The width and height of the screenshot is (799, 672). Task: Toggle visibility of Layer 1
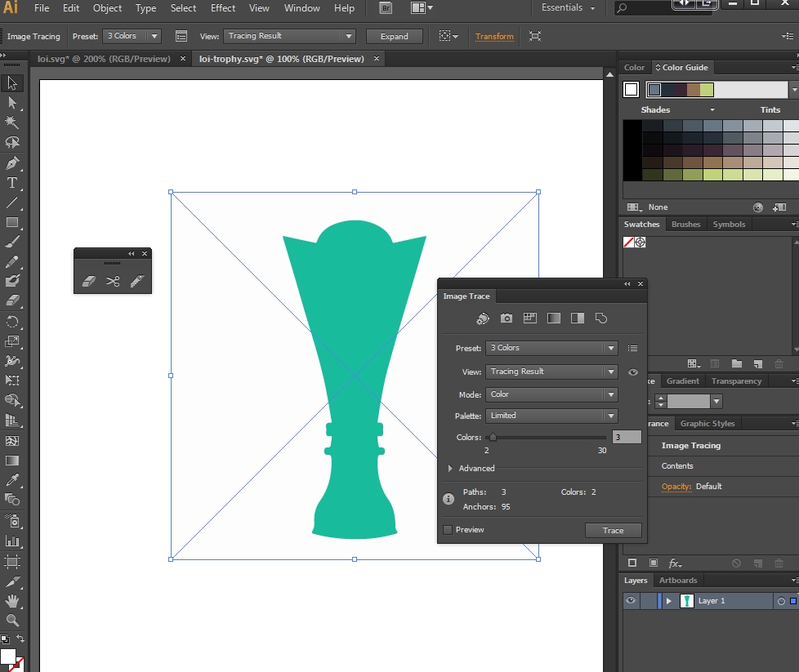pyautogui.click(x=631, y=601)
